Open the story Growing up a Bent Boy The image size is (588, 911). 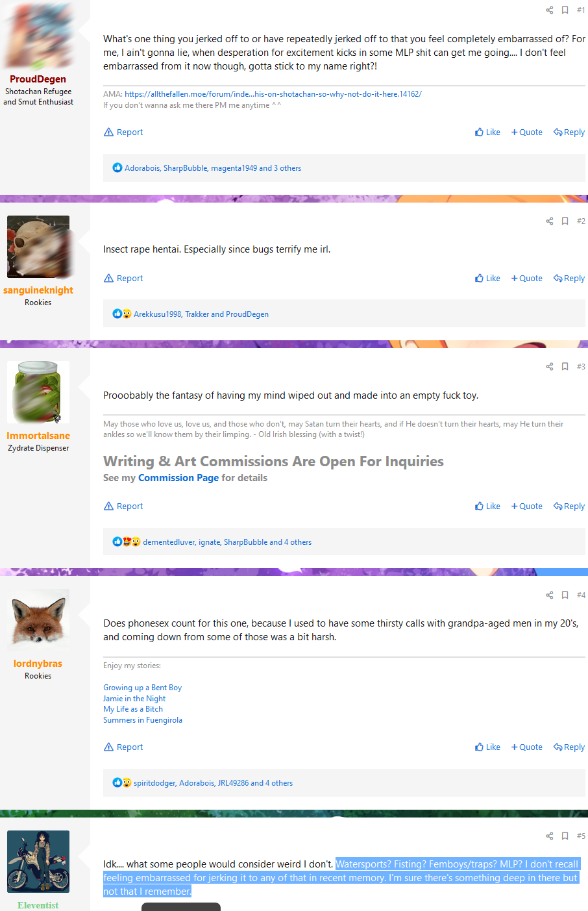tap(142, 687)
